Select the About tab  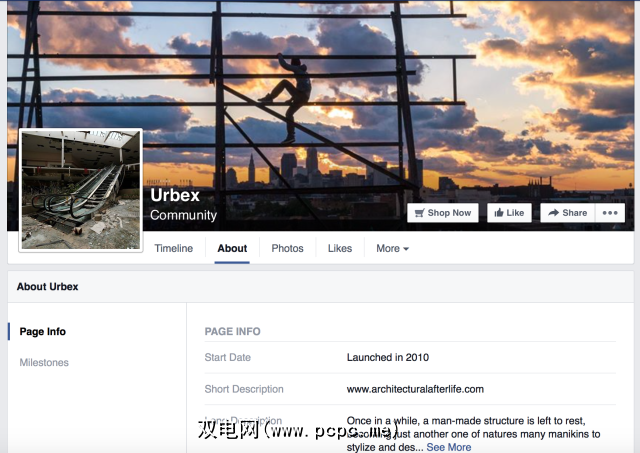tap(232, 249)
